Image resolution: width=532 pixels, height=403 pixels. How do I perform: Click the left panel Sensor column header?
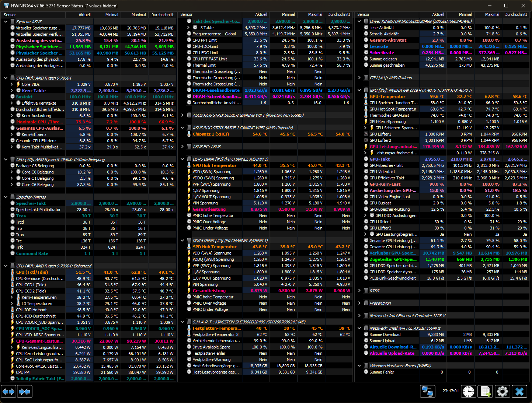34,15
